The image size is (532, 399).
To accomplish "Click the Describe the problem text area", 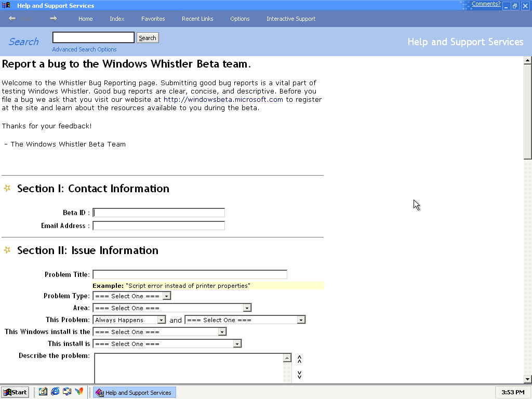I will coord(189,368).
